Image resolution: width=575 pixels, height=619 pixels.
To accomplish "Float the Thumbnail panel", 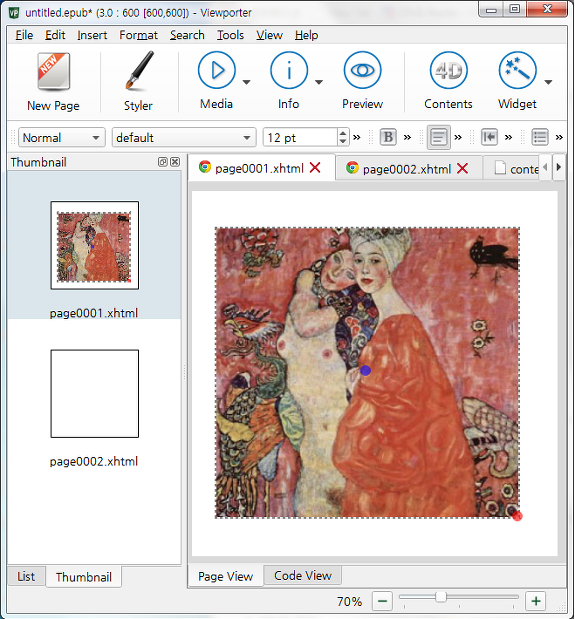I will (x=162, y=162).
